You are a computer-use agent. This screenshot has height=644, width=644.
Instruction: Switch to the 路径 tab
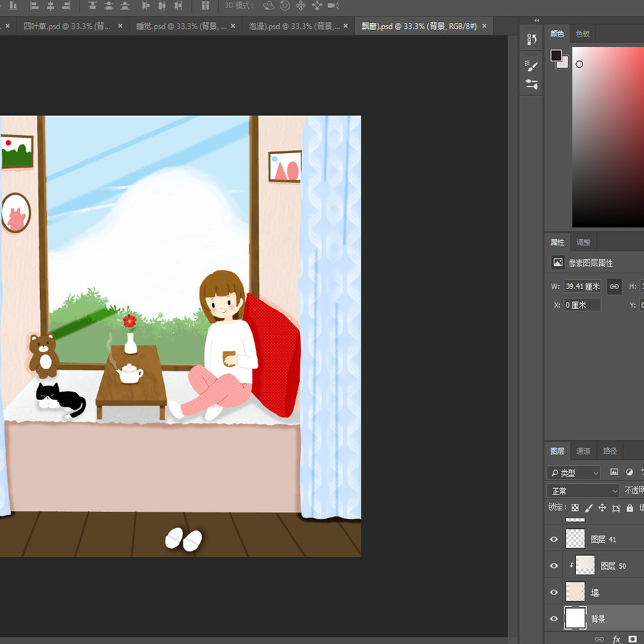[610, 451]
